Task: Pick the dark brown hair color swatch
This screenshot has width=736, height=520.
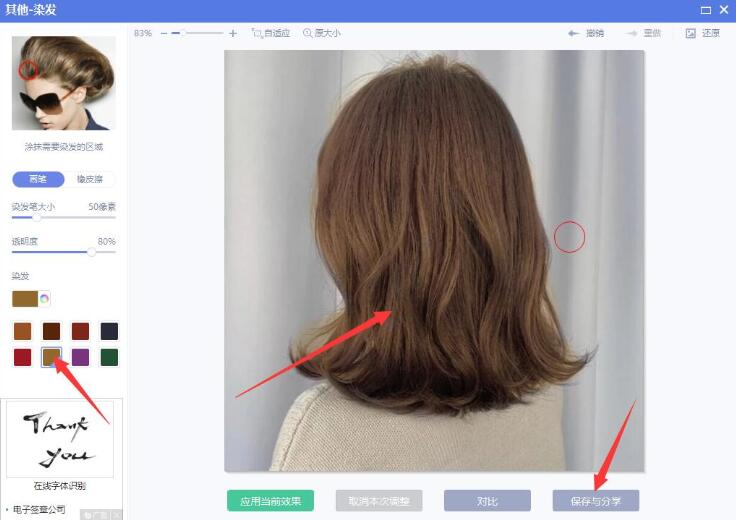Action: click(52, 331)
